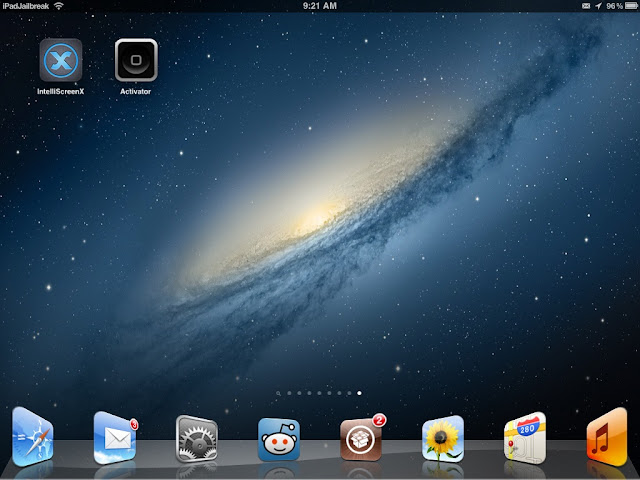Tap the iPadJailbreak carrier label
This screenshot has height=480, width=640.
(x=26, y=6)
